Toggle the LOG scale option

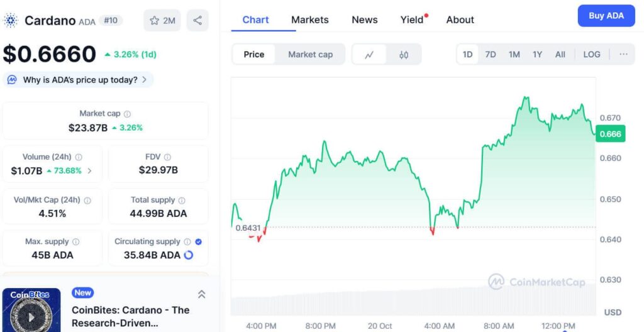(591, 55)
